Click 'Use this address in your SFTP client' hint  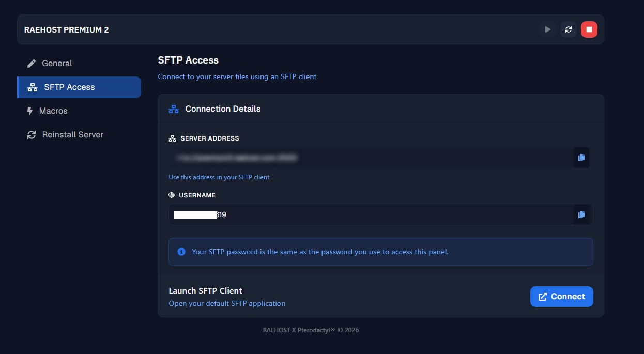[x=219, y=177]
